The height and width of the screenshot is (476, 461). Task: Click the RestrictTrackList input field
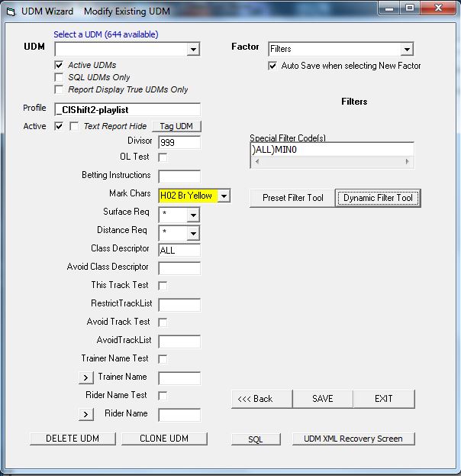point(179,305)
